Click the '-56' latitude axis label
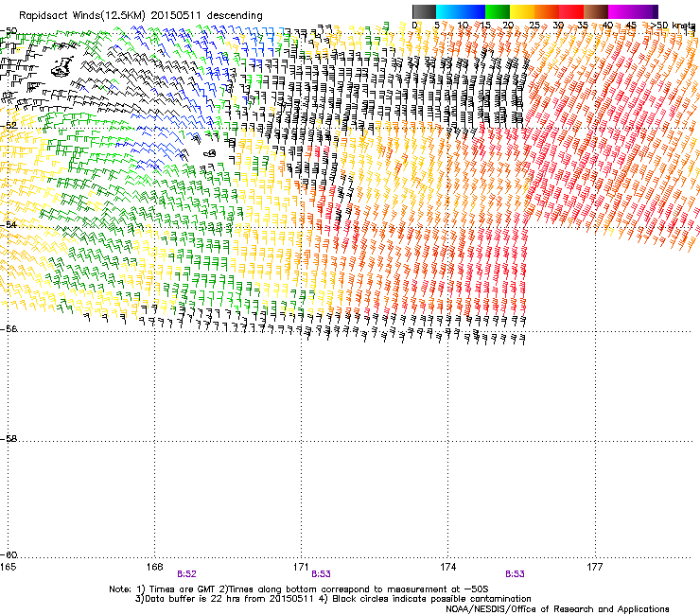 [9, 328]
